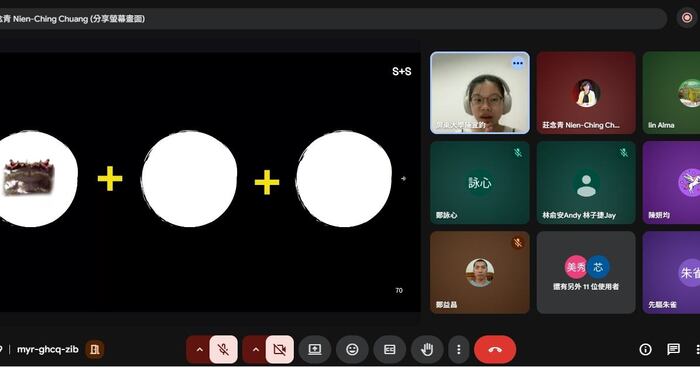Click the orange door icon beside meeting code
Image resolution: width=700 pixels, height=367 pixels.
coord(95,349)
